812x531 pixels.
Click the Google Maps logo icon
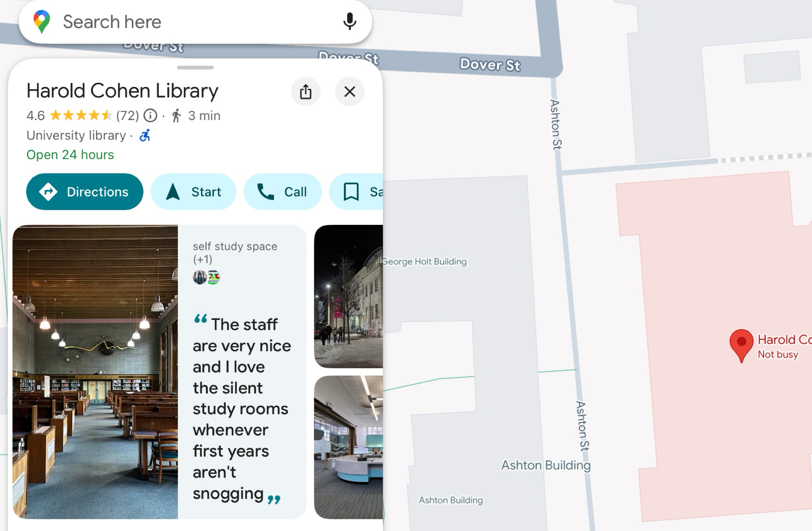click(42, 22)
